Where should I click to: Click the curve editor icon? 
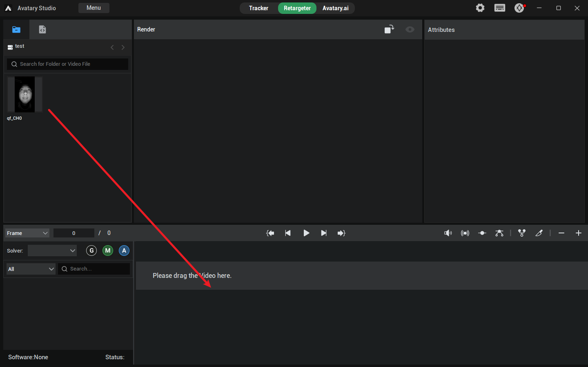click(499, 233)
